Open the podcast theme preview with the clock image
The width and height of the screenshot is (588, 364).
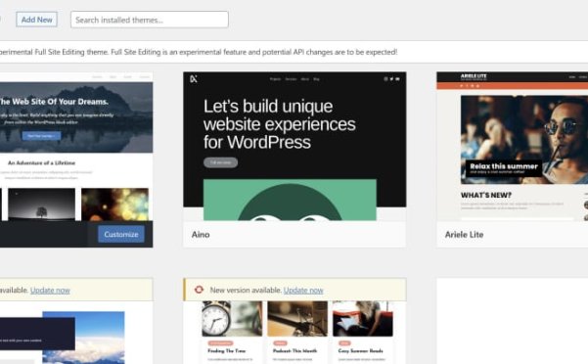pyautogui.click(x=294, y=332)
